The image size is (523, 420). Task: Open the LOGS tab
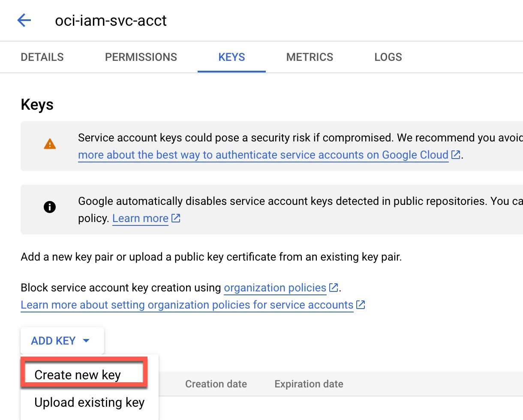click(x=388, y=57)
